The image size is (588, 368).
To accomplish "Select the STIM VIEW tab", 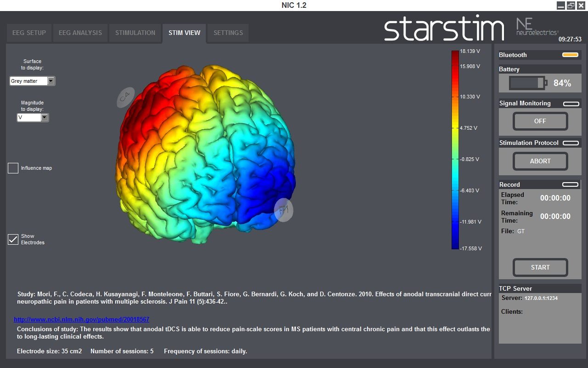I will (184, 33).
